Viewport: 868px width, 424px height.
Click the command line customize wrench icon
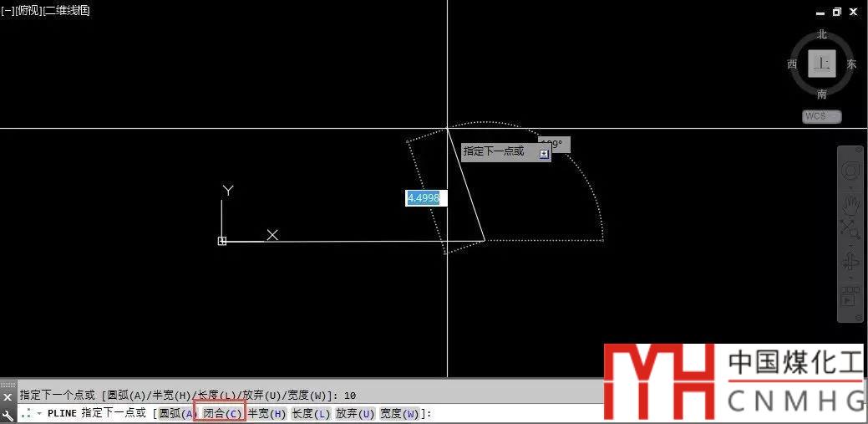pos(8,415)
